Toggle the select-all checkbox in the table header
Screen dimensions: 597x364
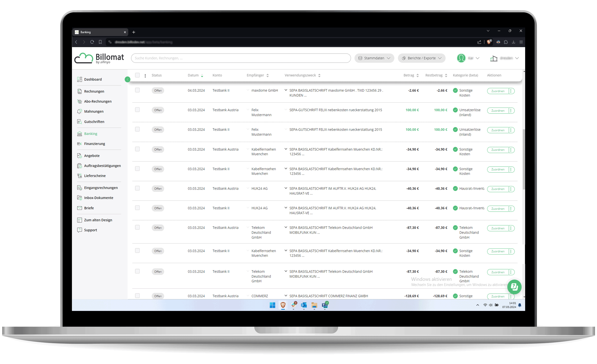(x=137, y=75)
